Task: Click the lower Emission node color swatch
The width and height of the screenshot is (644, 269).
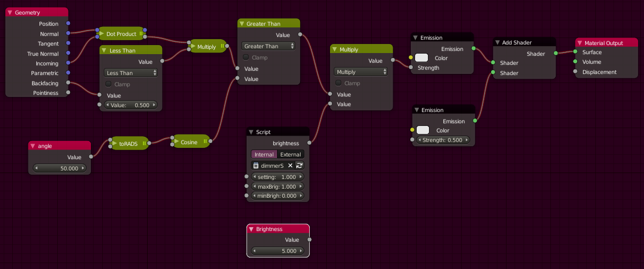Action: click(423, 130)
